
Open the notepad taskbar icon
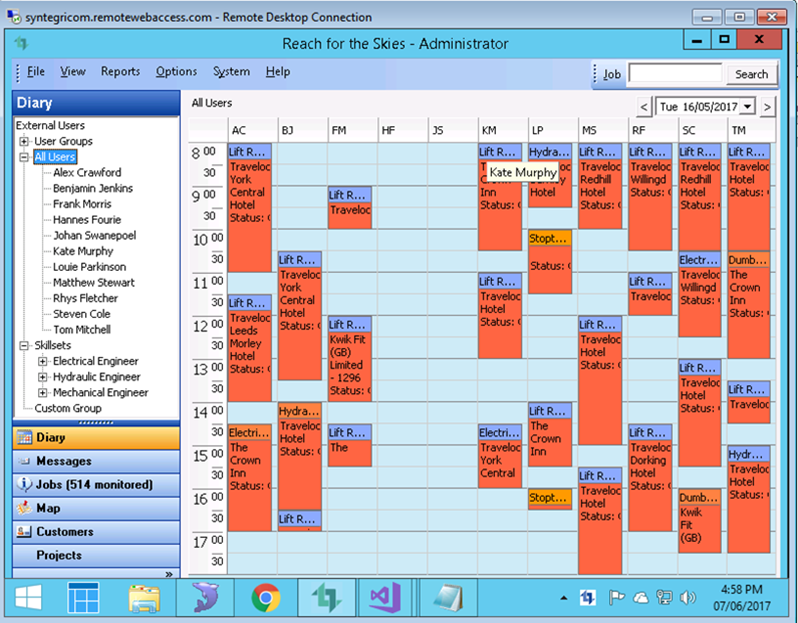(448, 598)
